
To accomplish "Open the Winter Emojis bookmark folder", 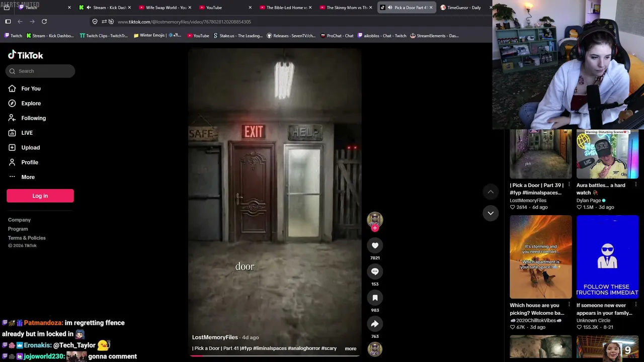I will click(157, 36).
